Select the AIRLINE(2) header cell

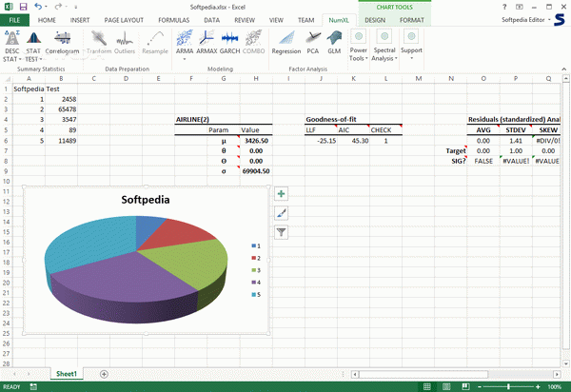pyautogui.click(x=191, y=119)
